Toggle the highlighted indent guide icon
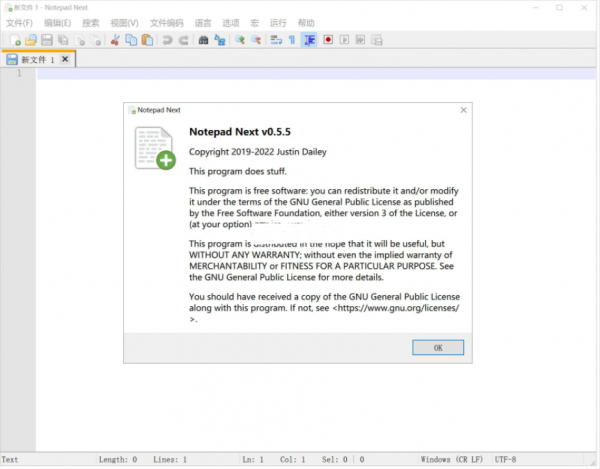Screen dimensions: 600x469 (309, 40)
